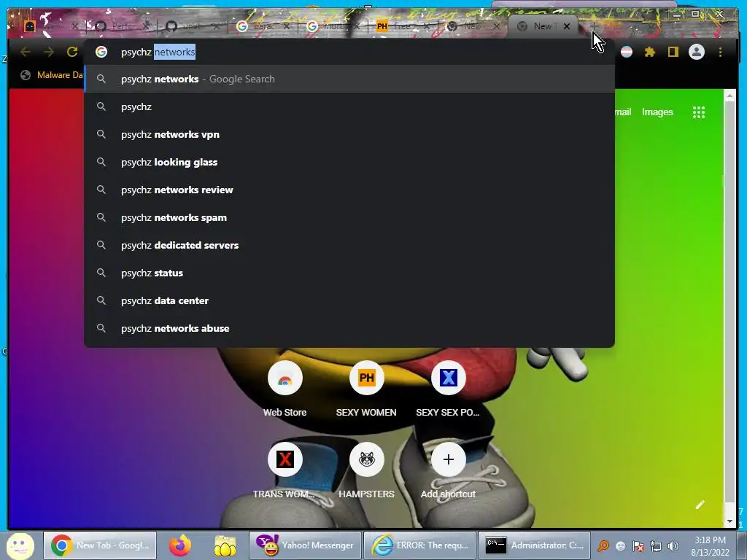
Task: Switch to the ERROR Internet Explorer window
Action: 419,545
